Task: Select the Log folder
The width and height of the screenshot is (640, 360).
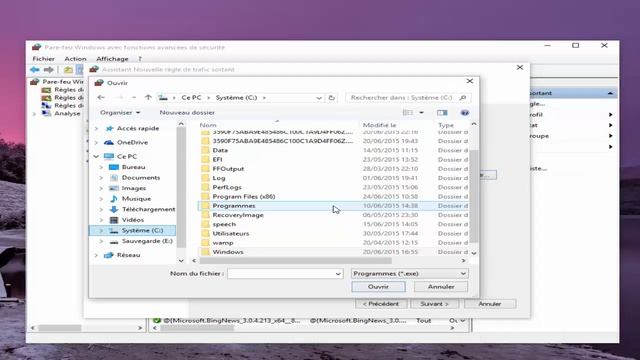Action: 219,178
